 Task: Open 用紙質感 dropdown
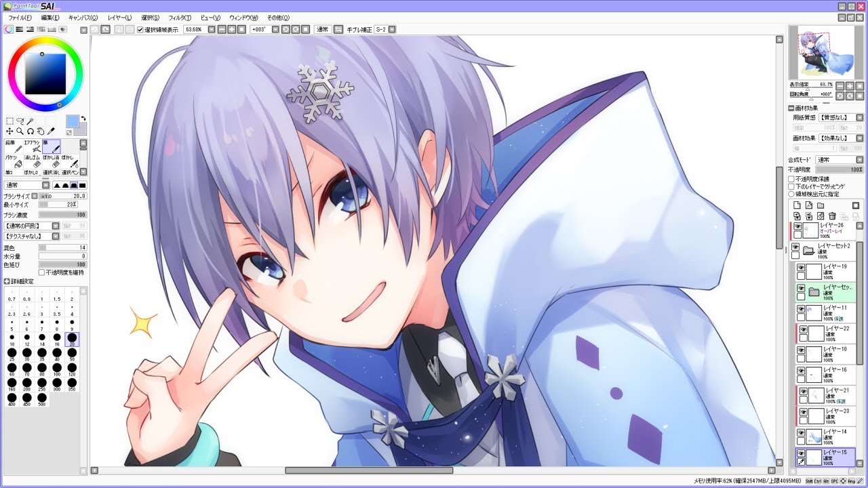tap(860, 117)
